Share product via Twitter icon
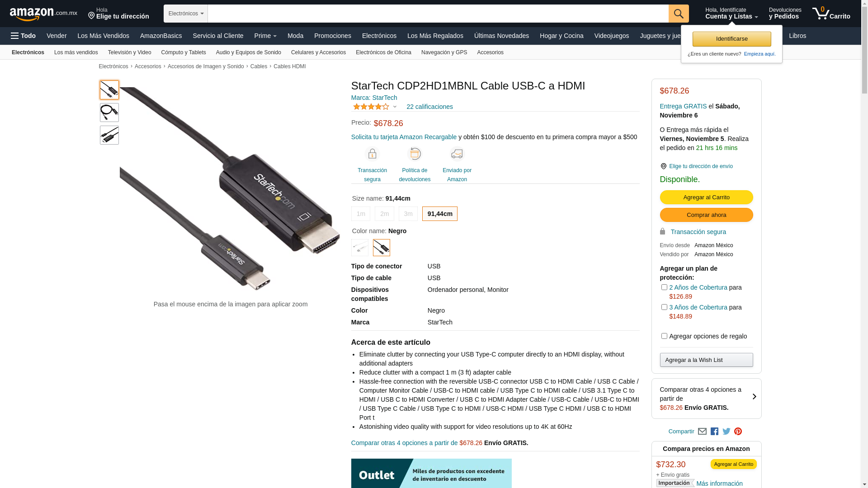The image size is (868, 488). (x=726, y=432)
